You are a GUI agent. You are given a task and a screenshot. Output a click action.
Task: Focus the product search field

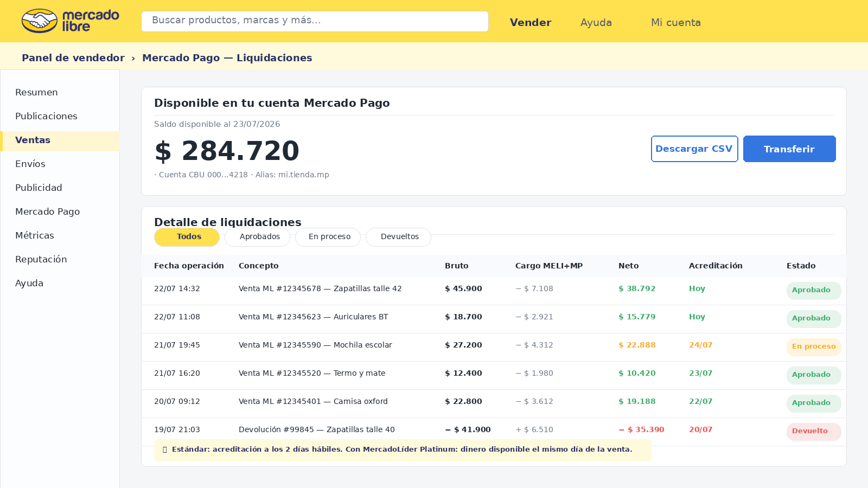point(315,21)
